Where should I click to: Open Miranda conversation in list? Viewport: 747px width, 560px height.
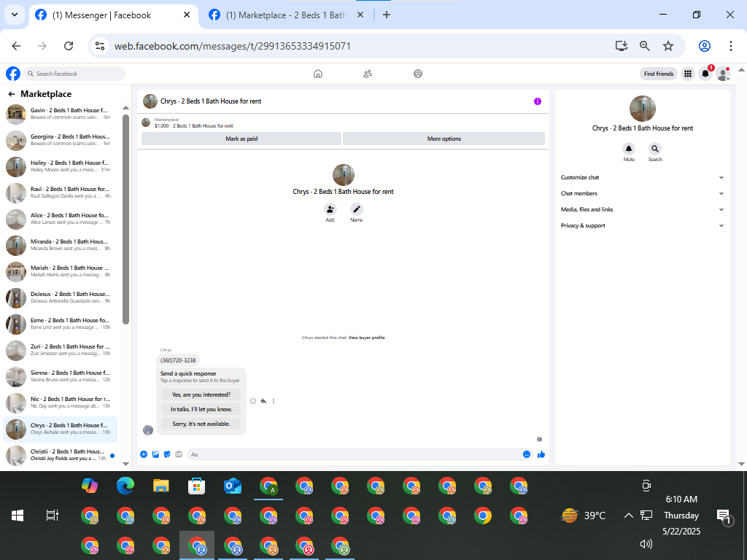coord(61,245)
